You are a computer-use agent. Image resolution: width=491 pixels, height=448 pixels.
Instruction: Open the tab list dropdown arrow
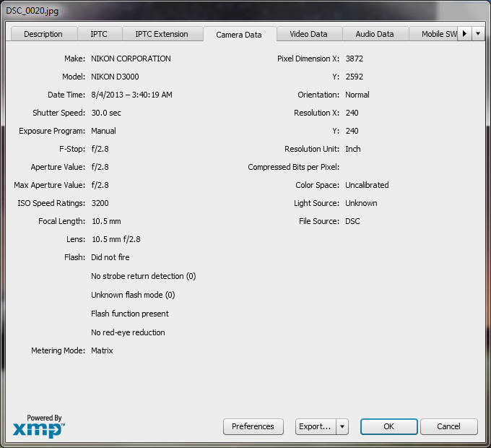(x=478, y=33)
